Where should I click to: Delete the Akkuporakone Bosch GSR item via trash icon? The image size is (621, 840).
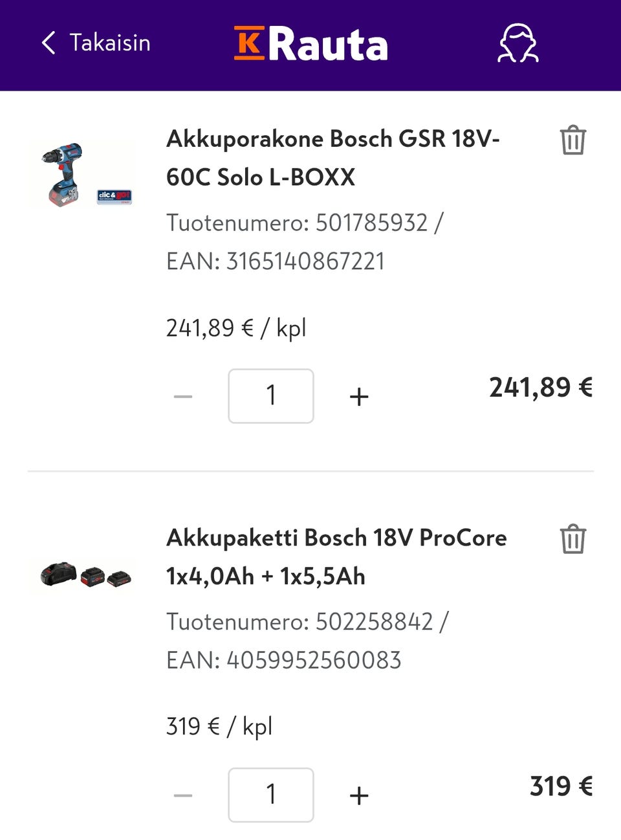[572, 140]
